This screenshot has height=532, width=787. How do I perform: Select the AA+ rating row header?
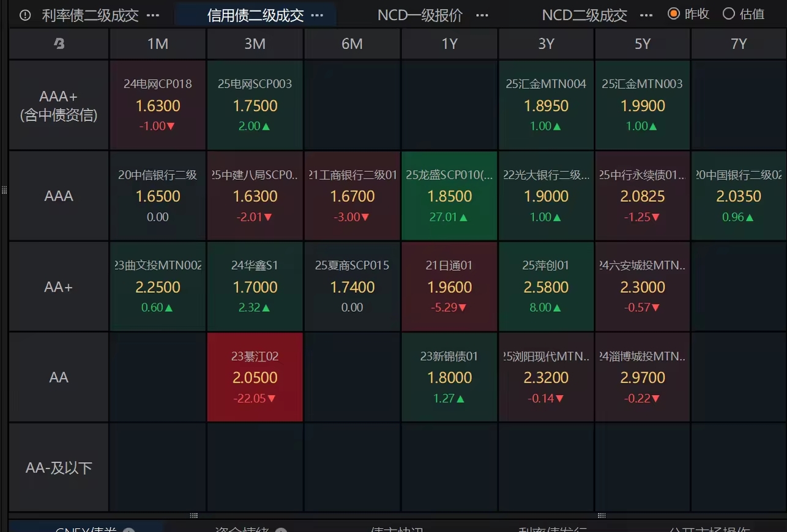[59, 286]
